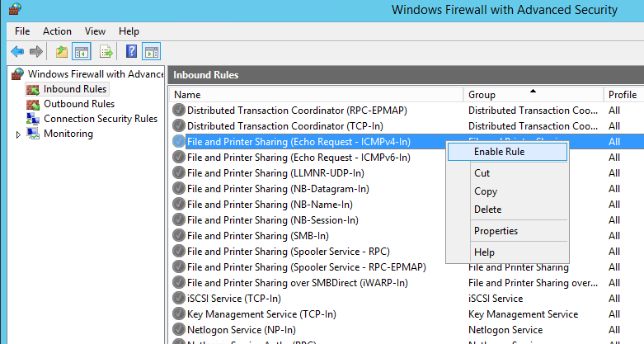The height and width of the screenshot is (344, 644).
Task: Select Spooler Service - RPC-EPMAP rule
Action: click(307, 266)
